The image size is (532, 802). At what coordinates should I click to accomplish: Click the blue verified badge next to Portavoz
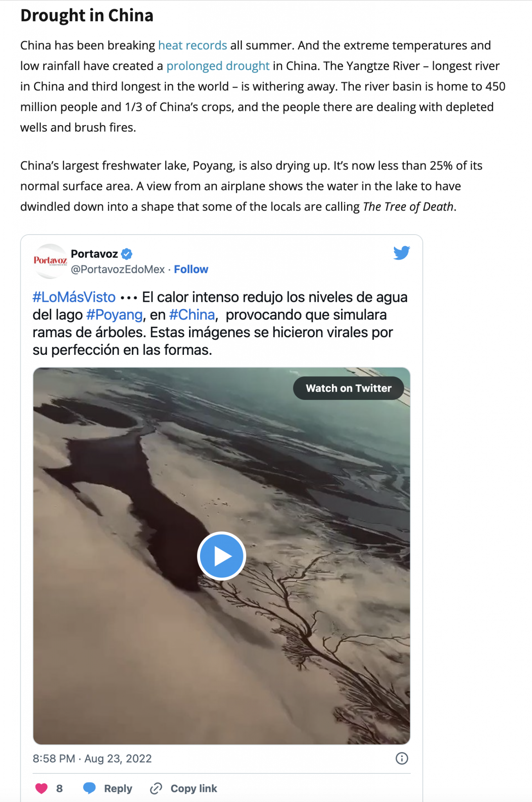click(126, 254)
